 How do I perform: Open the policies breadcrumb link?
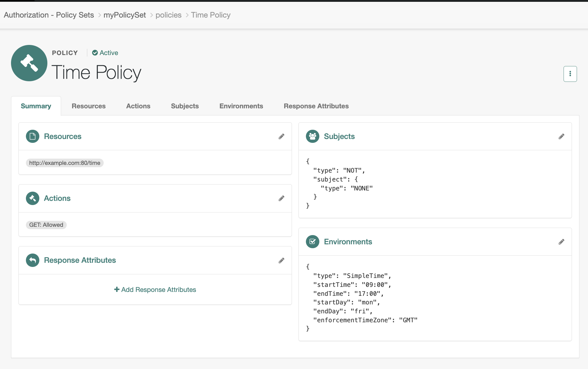click(x=169, y=15)
